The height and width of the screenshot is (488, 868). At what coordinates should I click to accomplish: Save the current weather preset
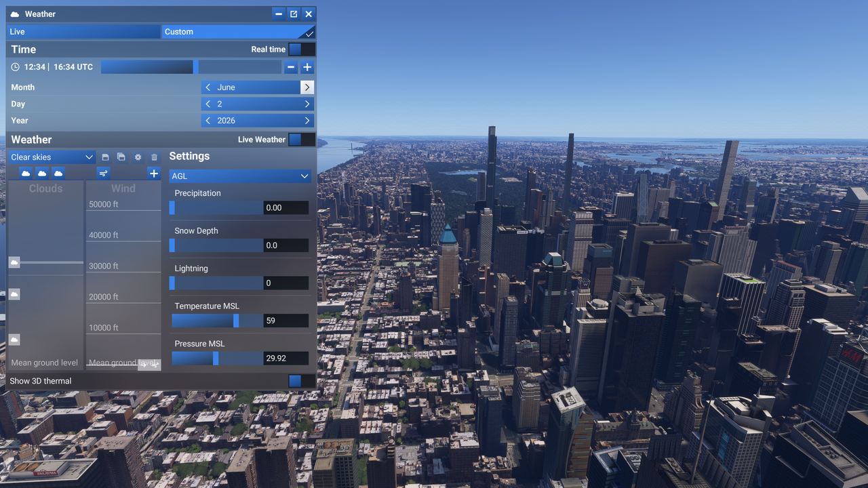105,157
